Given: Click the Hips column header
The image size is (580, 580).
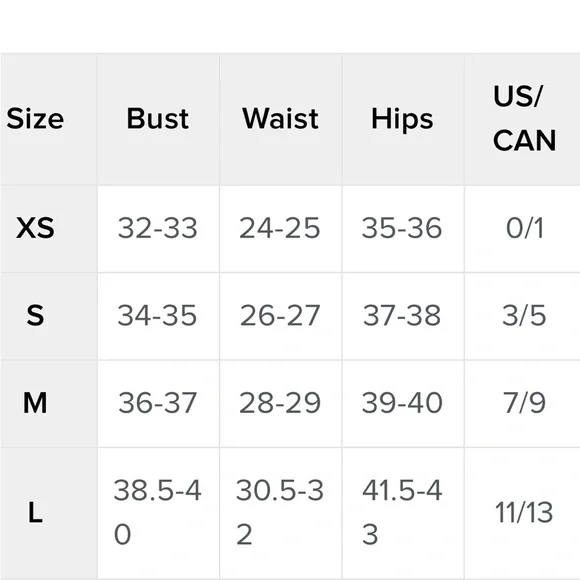Looking at the screenshot, I should [402, 119].
